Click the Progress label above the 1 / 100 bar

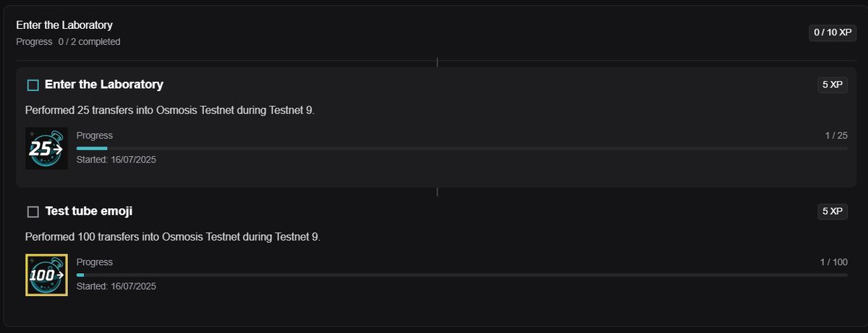pos(95,262)
